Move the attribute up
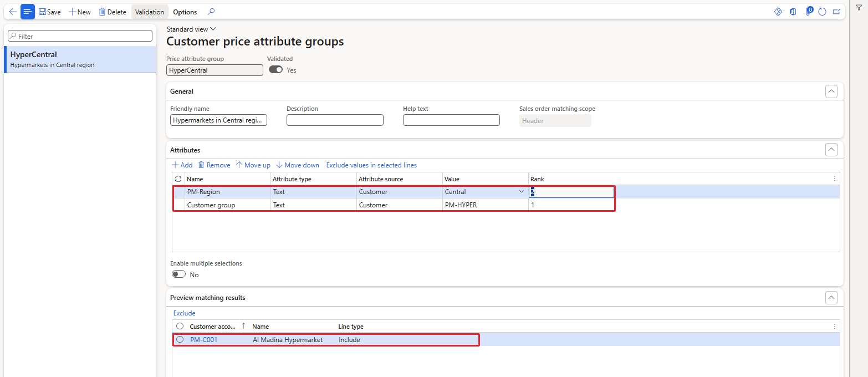Viewport: 868px width, 377px height. point(253,165)
